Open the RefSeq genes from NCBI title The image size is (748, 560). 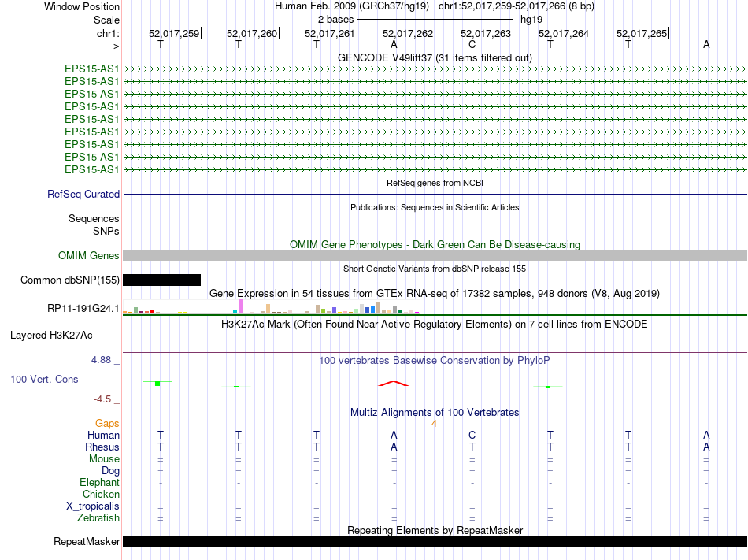click(435, 183)
